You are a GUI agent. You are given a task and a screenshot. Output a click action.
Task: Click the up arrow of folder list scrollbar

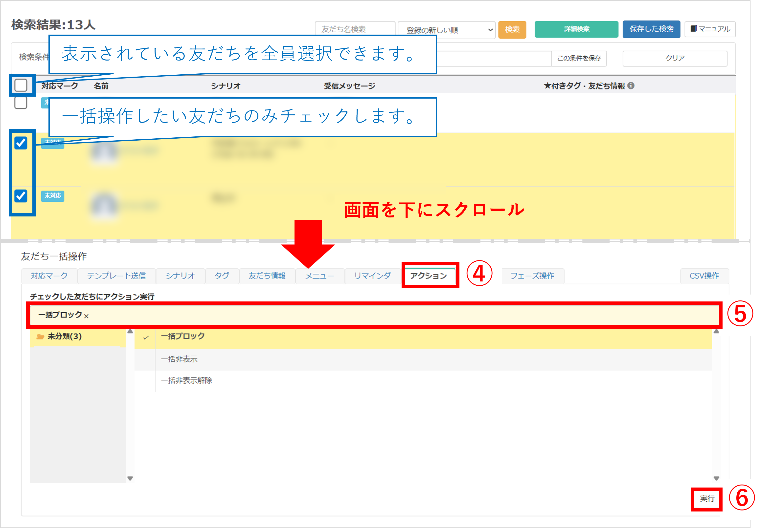(130, 331)
